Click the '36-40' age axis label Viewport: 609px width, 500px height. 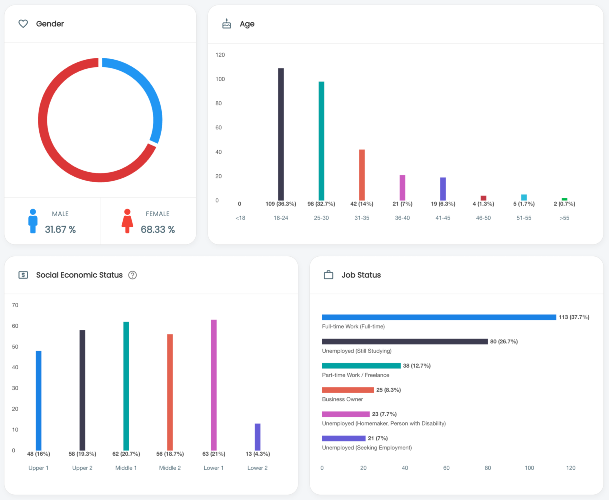(x=402, y=218)
